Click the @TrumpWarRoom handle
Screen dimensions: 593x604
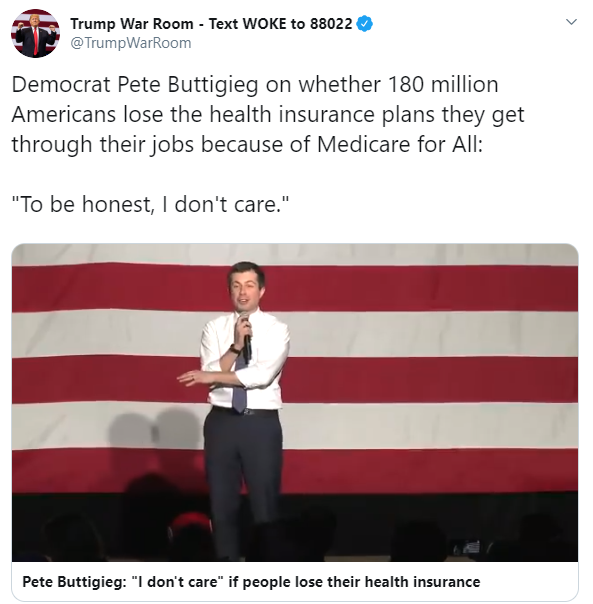131,43
